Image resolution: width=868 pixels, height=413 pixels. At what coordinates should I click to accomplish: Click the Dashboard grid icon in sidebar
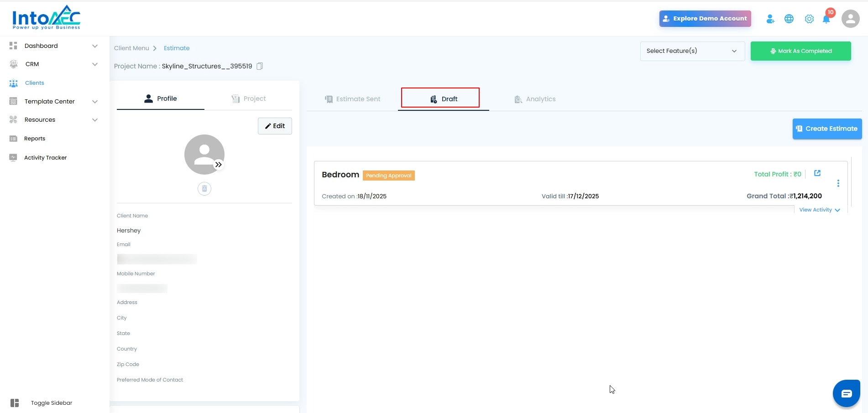pyautogui.click(x=13, y=46)
